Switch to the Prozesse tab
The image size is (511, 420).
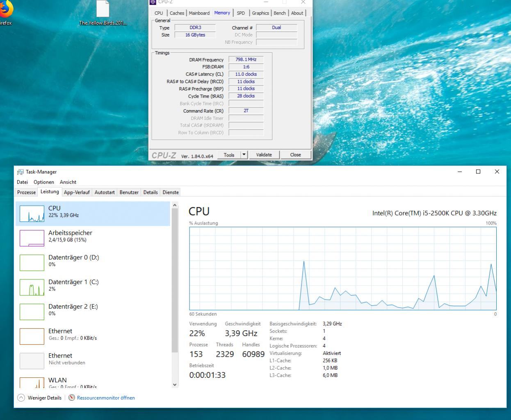coord(26,192)
